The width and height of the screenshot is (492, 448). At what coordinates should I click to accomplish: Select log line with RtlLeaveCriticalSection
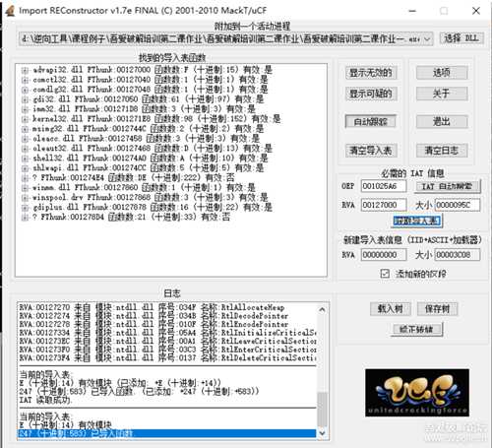coord(167,341)
